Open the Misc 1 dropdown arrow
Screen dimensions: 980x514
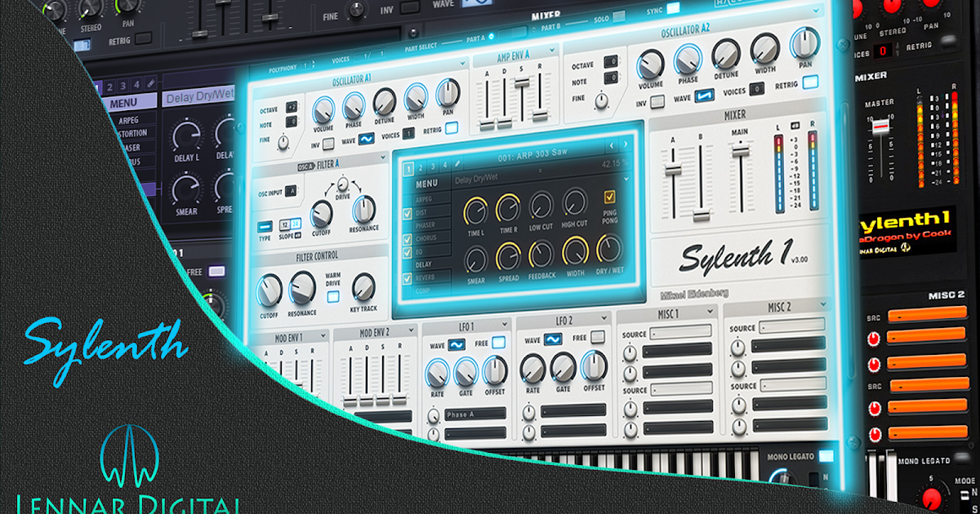(709, 312)
